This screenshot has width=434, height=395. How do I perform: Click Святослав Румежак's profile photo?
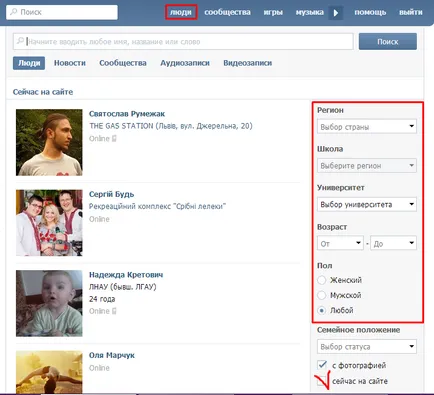[x=49, y=142]
